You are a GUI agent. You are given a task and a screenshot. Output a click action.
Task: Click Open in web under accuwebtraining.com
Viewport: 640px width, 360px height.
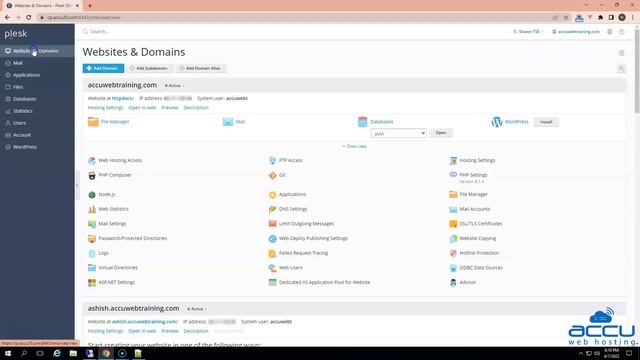tap(142, 108)
